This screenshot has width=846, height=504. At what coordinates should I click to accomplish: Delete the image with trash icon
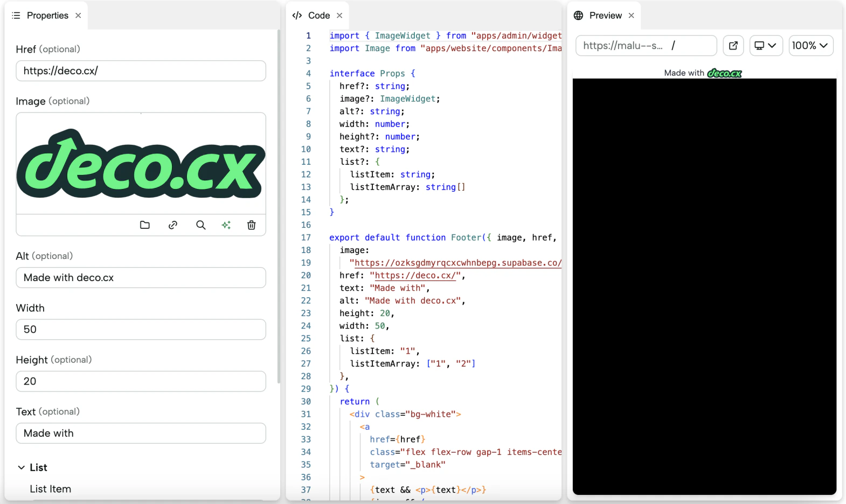coord(251,225)
